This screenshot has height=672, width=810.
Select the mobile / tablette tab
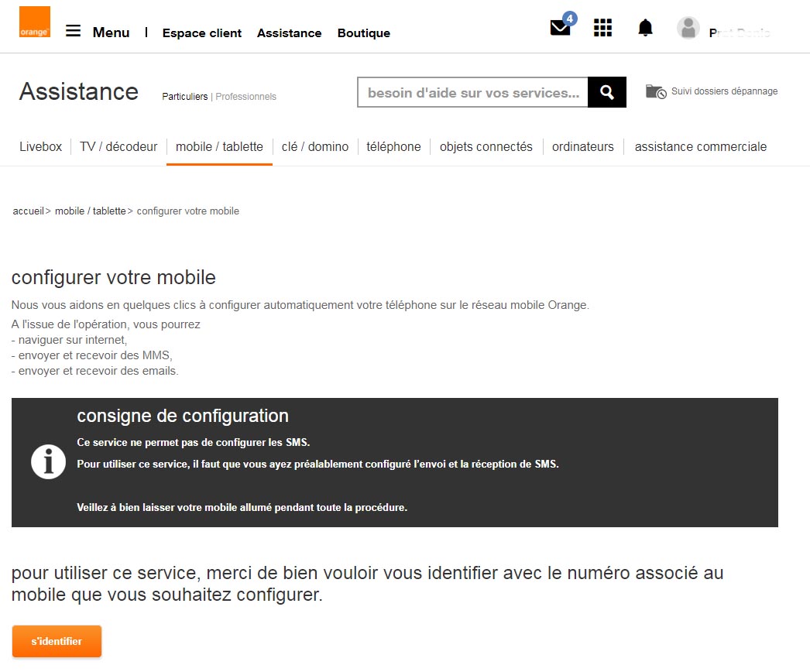pyautogui.click(x=220, y=146)
